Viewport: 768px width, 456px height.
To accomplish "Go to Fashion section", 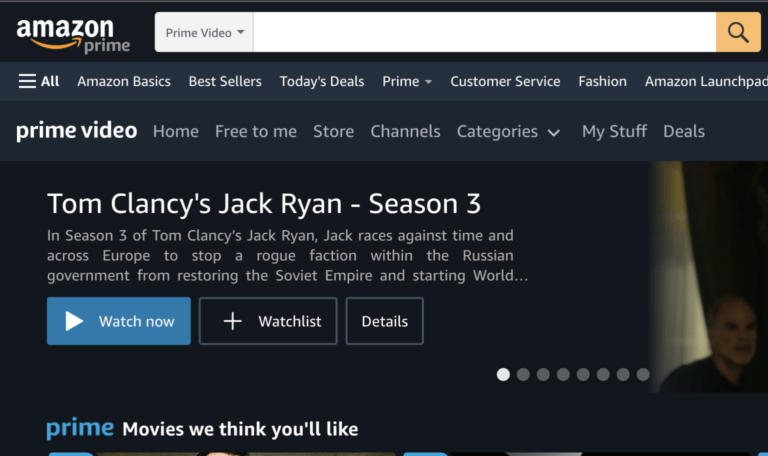I will coord(602,81).
